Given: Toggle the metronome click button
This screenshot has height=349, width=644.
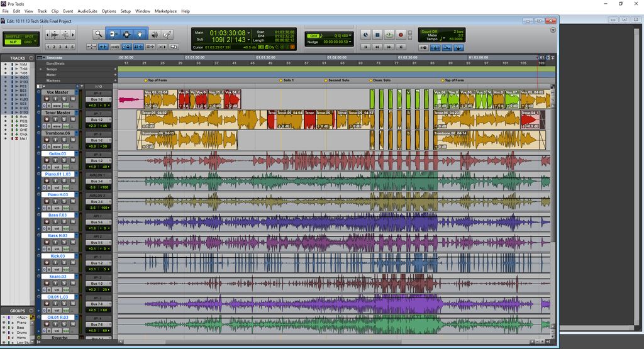Looking at the screenshot, I should [435, 48].
